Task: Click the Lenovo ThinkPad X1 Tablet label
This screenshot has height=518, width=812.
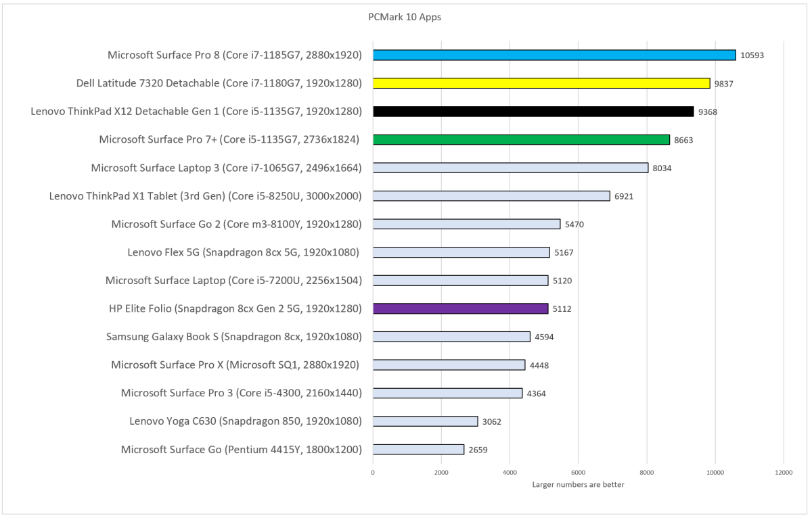Action: (x=206, y=196)
